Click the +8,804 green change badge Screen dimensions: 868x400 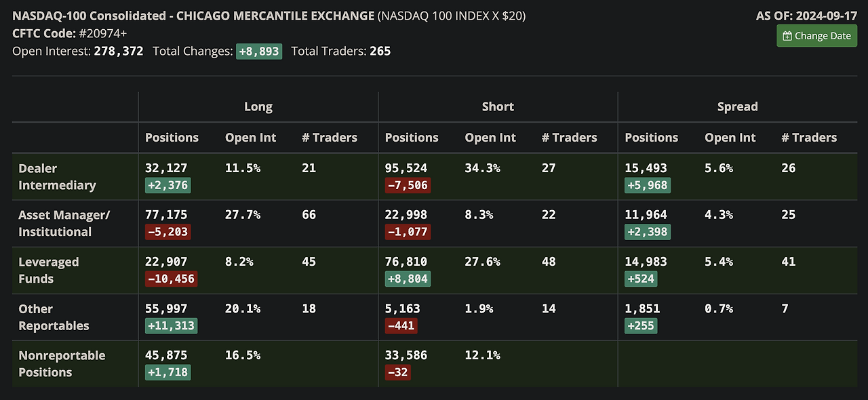tap(408, 279)
